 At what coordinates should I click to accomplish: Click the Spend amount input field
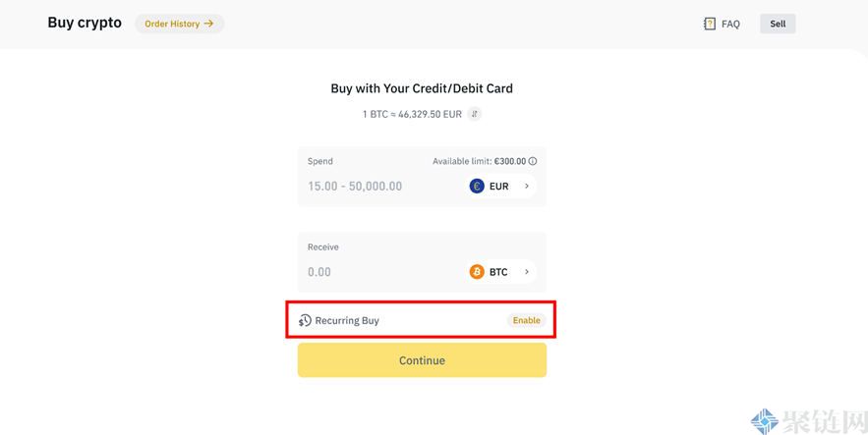(378, 186)
